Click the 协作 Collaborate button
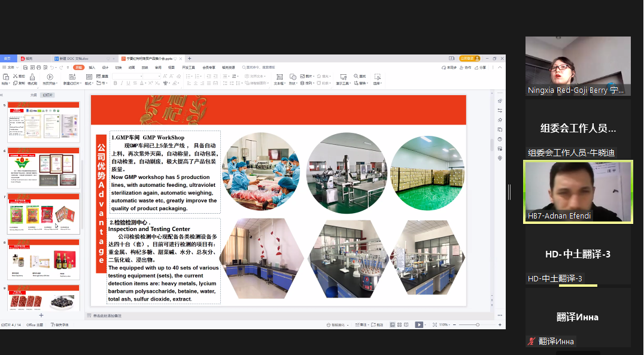 click(x=465, y=68)
